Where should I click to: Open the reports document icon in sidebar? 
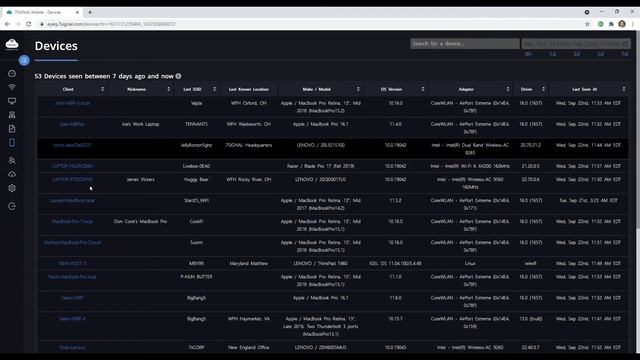12,129
